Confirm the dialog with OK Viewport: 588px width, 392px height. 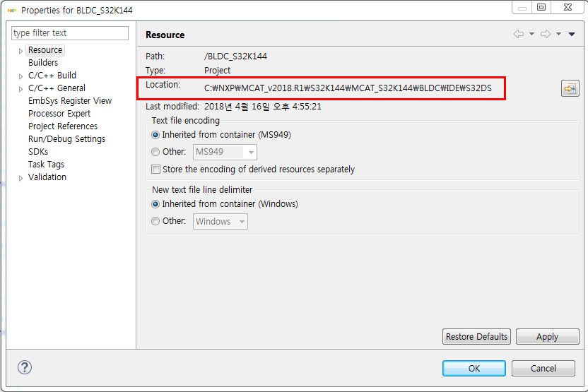pos(474,368)
